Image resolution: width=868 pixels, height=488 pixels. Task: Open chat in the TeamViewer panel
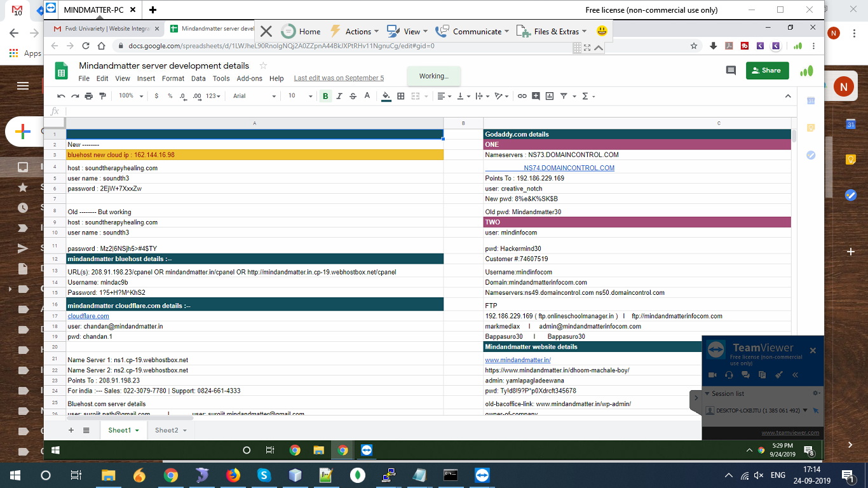(745, 375)
